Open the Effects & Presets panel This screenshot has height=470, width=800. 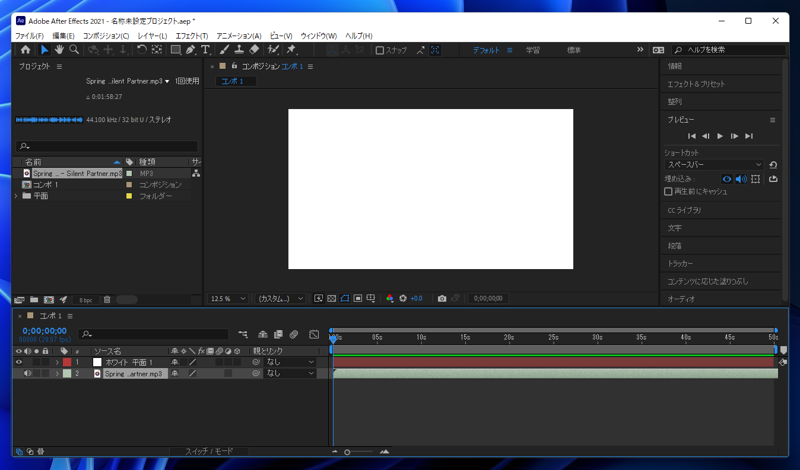696,84
